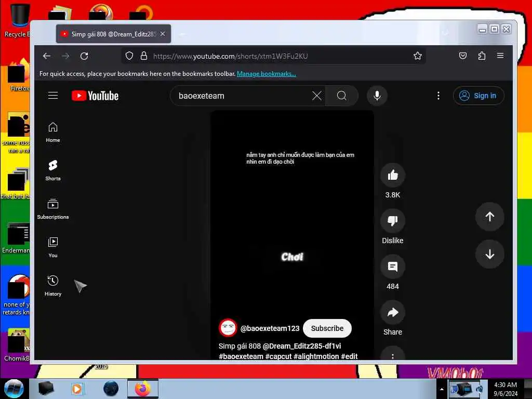
Task: Click the Sign in button
Action: pos(478,96)
